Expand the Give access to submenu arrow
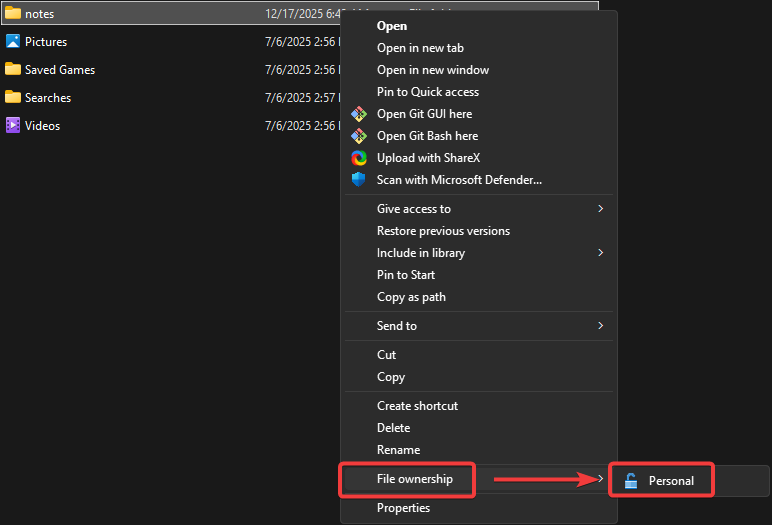Viewport: 772px width, 525px height. point(600,209)
